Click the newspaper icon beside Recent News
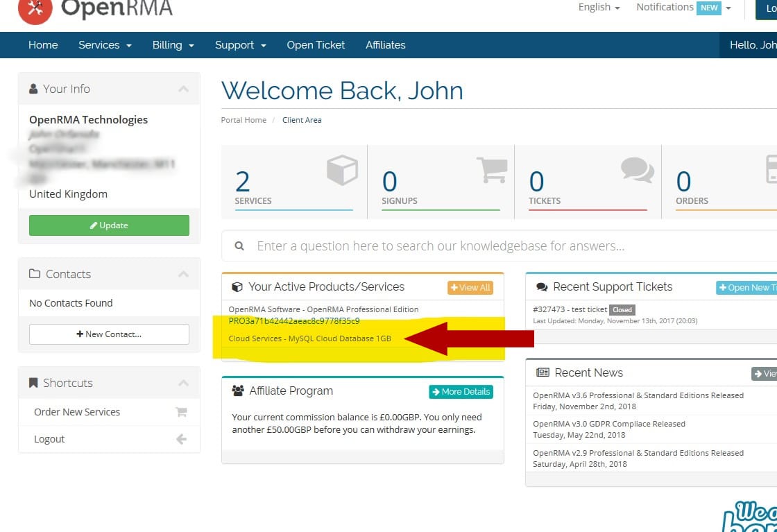Viewport: 777px width, 532px height. coord(543,372)
